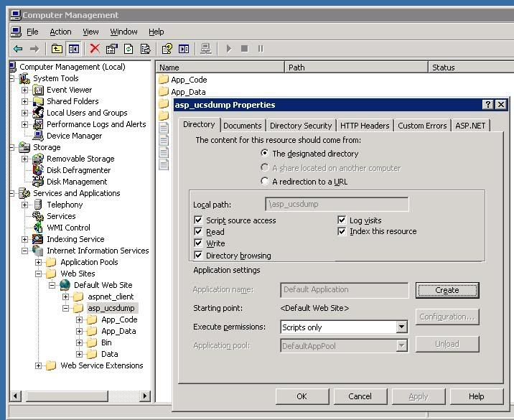The height and width of the screenshot is (420, 514).
Task: Click the tree pane horizontal scrollbar thumb
Action: coord(67,396)
